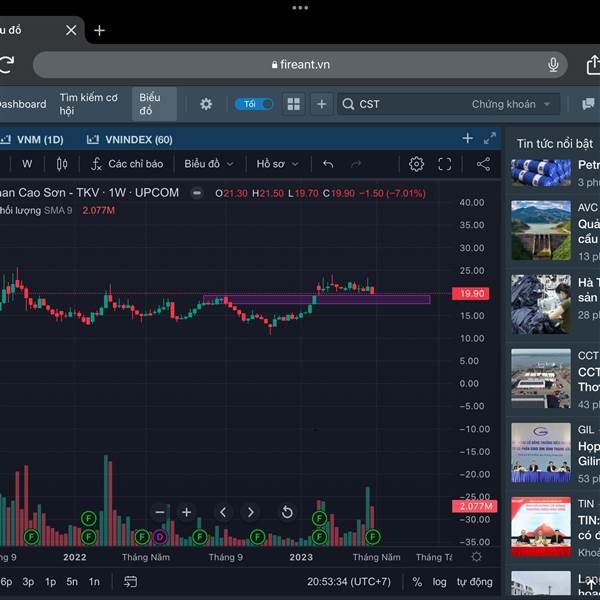
Task: Click the 19.90 price label on axis
Action: point(471,293)
